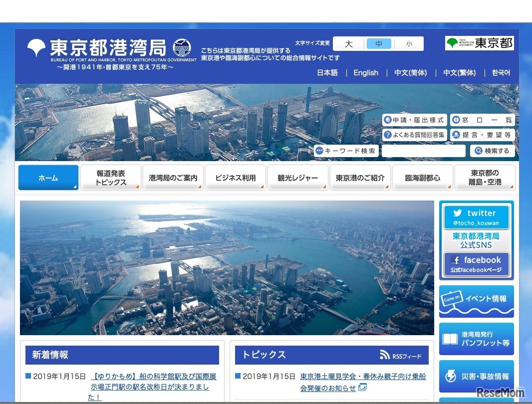Image resolution: width=532 pixels, height=404 pixels.
Task: Open the facebook 公式facebookページ panel
Action: [476, 263]
